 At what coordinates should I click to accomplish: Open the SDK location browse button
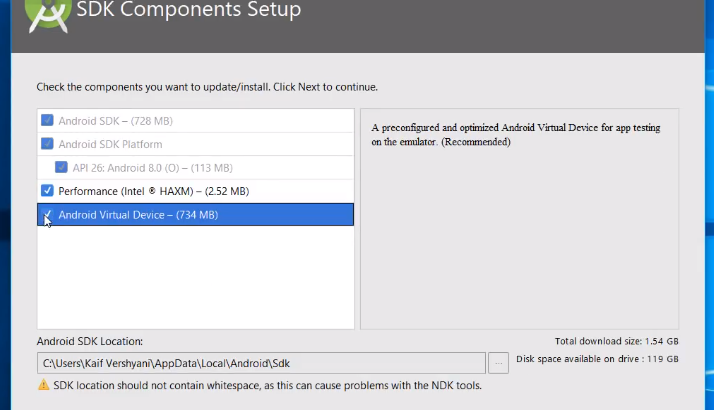coord(499,362)
